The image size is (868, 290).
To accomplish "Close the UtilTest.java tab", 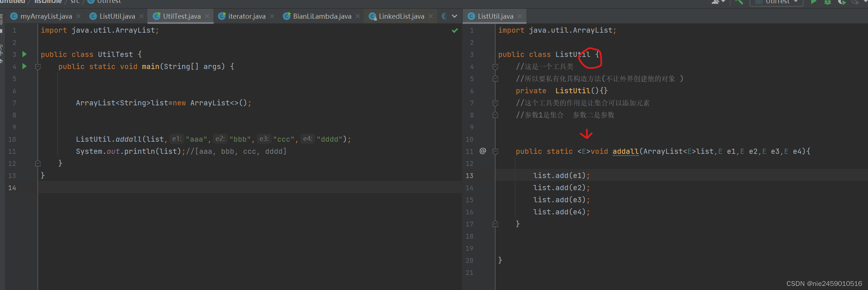I will 207,16.
